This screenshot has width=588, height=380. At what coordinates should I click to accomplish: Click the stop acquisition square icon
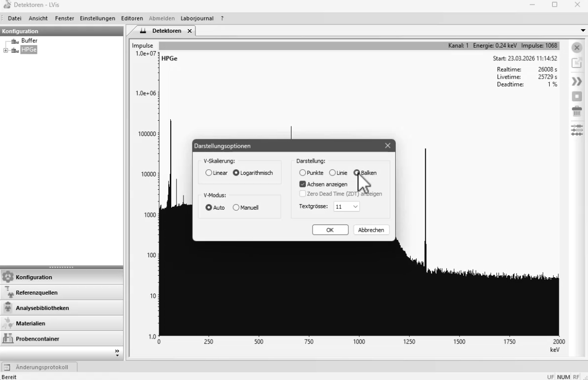pos(577,96)
